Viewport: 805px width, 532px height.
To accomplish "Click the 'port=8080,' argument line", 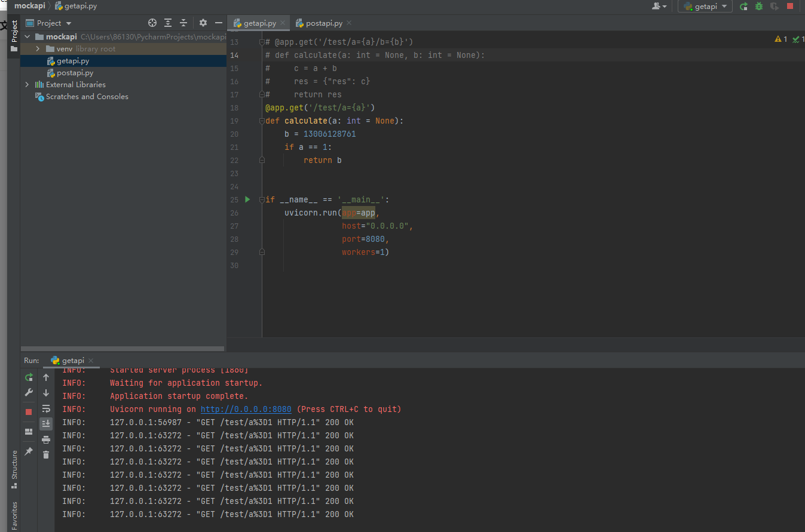I will coord(366,239).
